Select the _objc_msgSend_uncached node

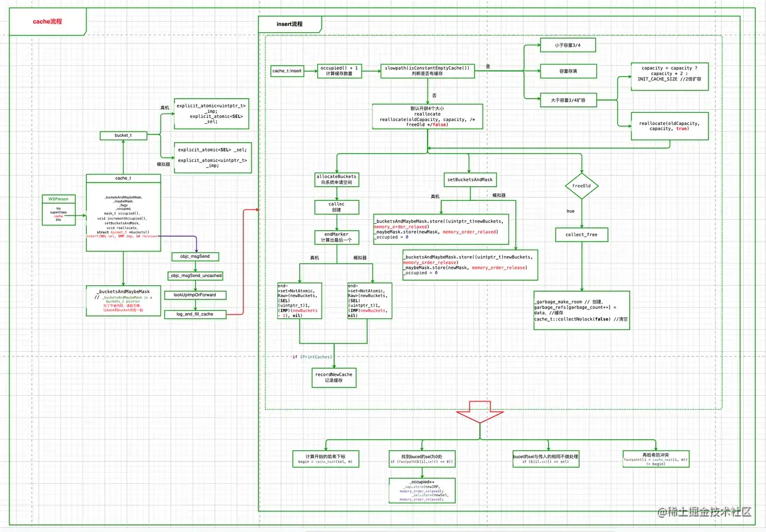pyautogui.click(x=196, y=275)
